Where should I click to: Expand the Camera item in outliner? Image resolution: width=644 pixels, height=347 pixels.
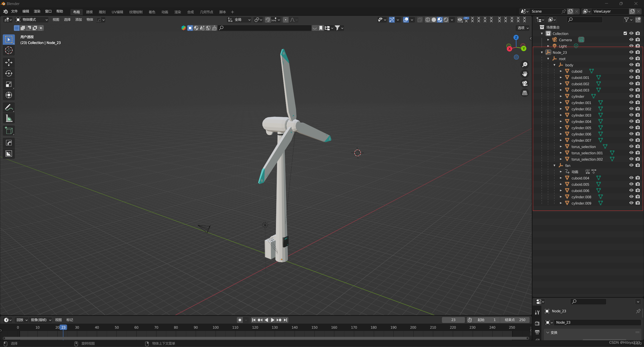point(548,40)
